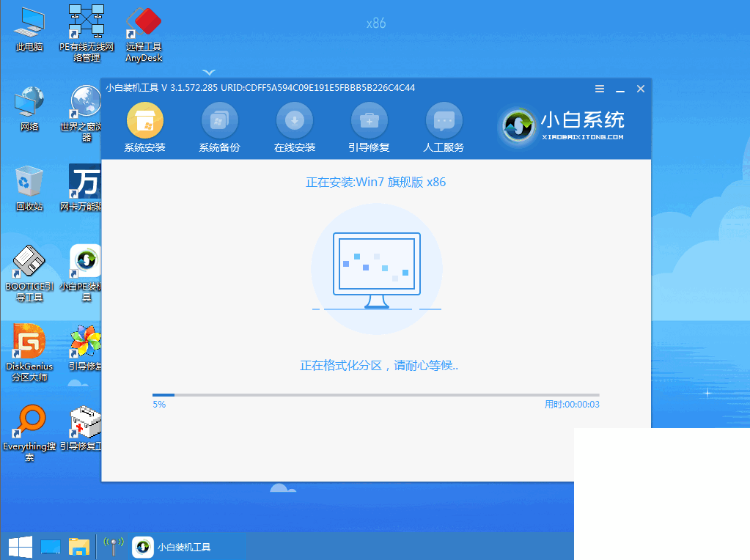The height and width of the screenshot is (560, 750).
Task: Open the 系统安装 tab icon
Action: [x=145, y=120]
